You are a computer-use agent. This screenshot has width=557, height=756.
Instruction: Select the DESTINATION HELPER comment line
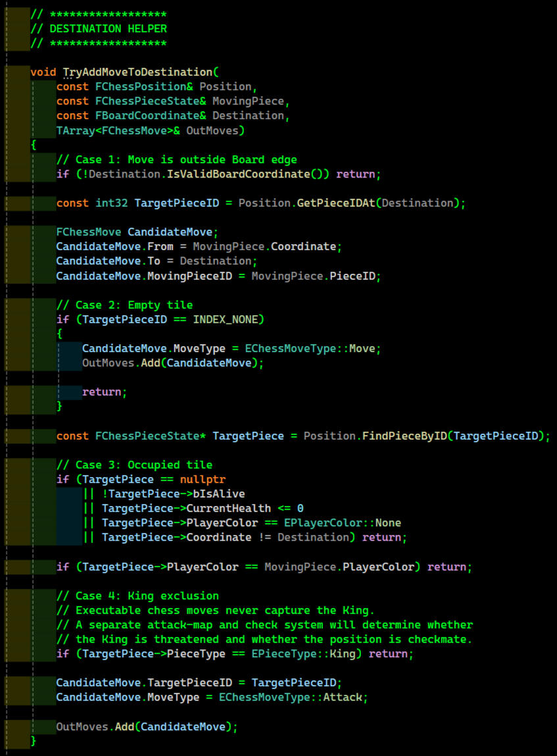point(99,29)
